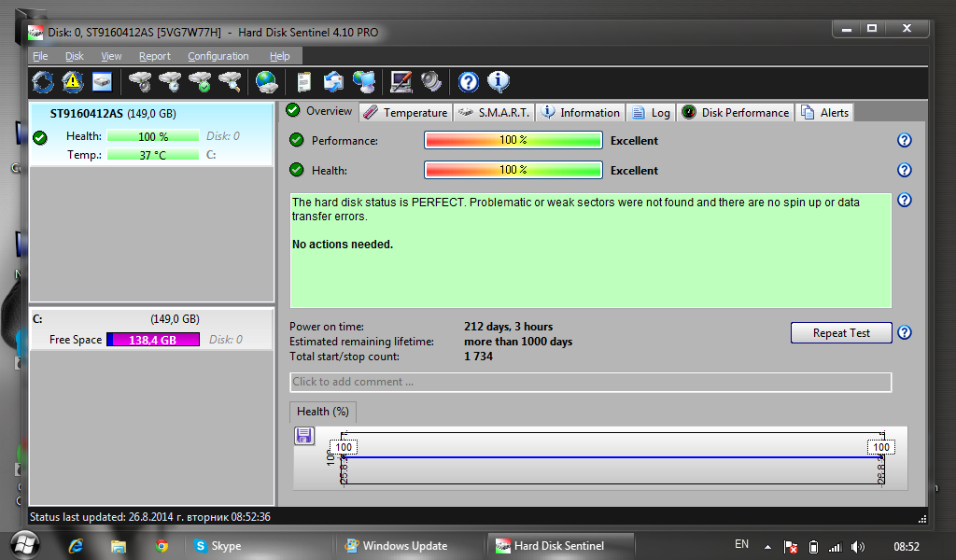Launch Google Chrome from the taskbar
This screenshot has height=560, width=956.
[162, 546]
